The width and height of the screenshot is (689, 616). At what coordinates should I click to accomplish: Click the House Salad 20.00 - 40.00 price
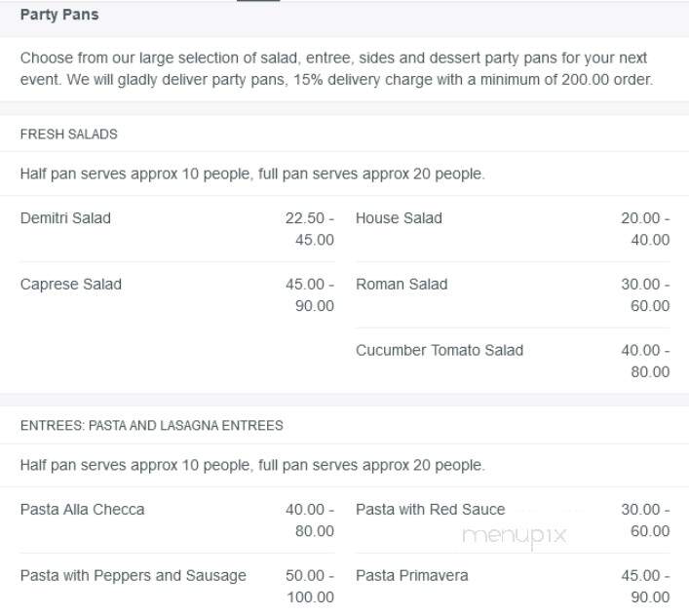(x=645, y=229)
